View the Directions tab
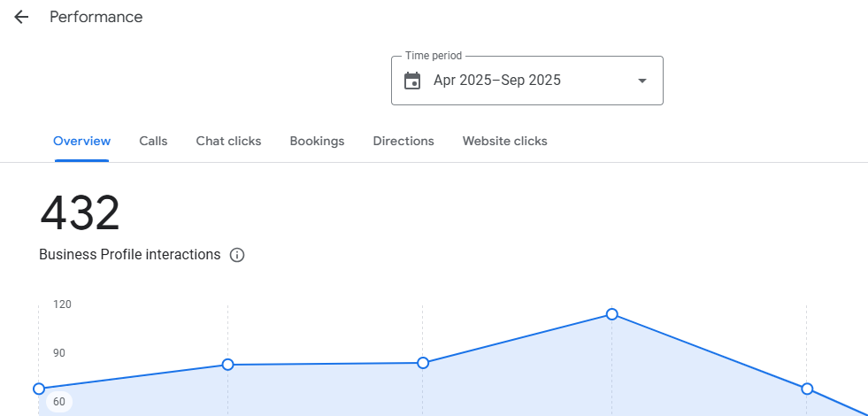Viewport: 868px width, 416px height. tap(403, 142)
